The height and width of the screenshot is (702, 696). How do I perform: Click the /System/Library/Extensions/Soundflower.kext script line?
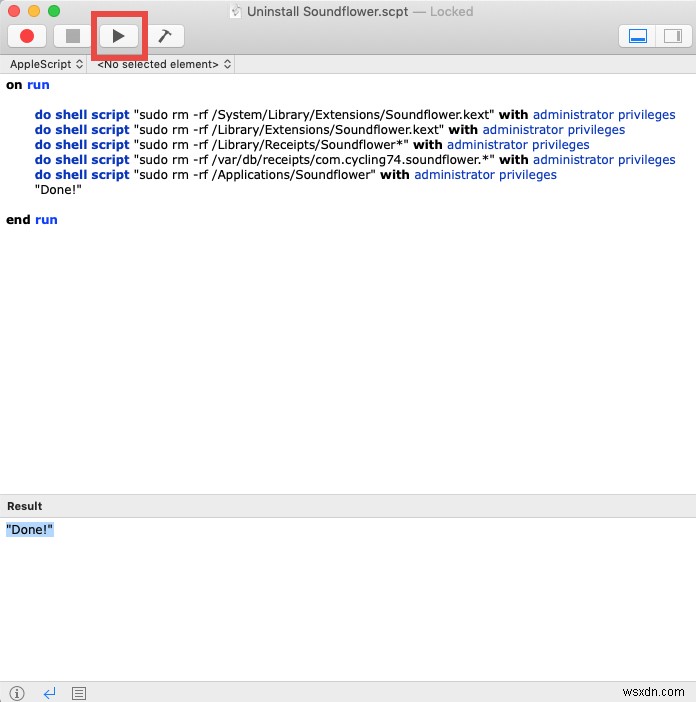355,115
